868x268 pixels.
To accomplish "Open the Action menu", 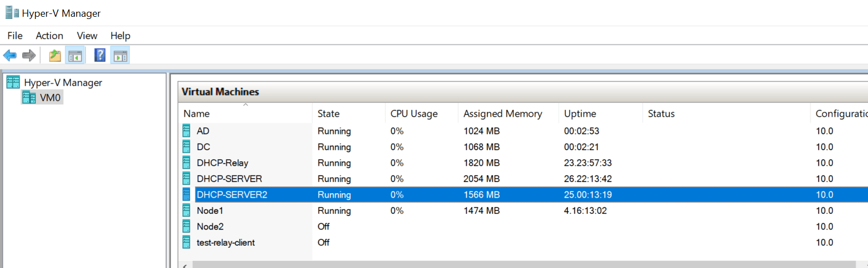I will point(49,36).
